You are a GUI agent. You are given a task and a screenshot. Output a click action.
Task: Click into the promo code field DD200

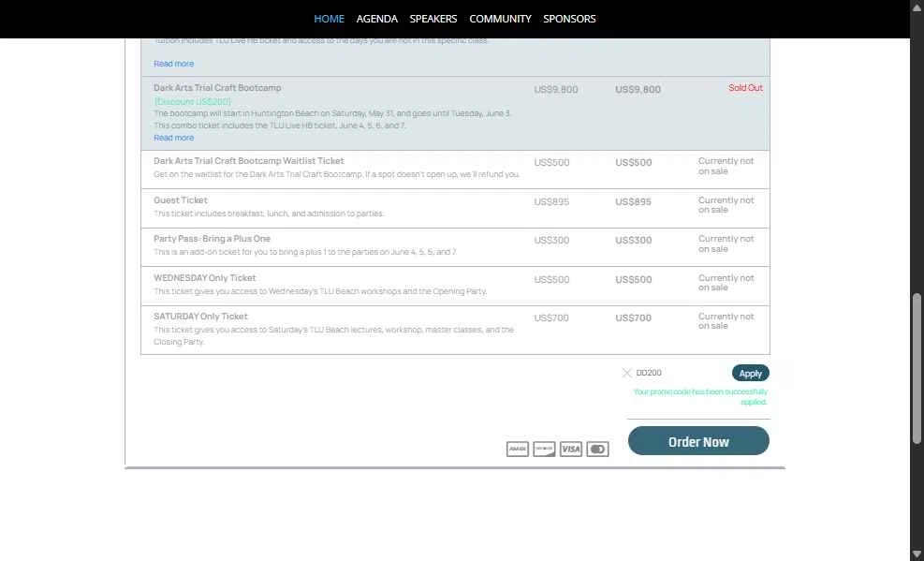tap(681, 373)
